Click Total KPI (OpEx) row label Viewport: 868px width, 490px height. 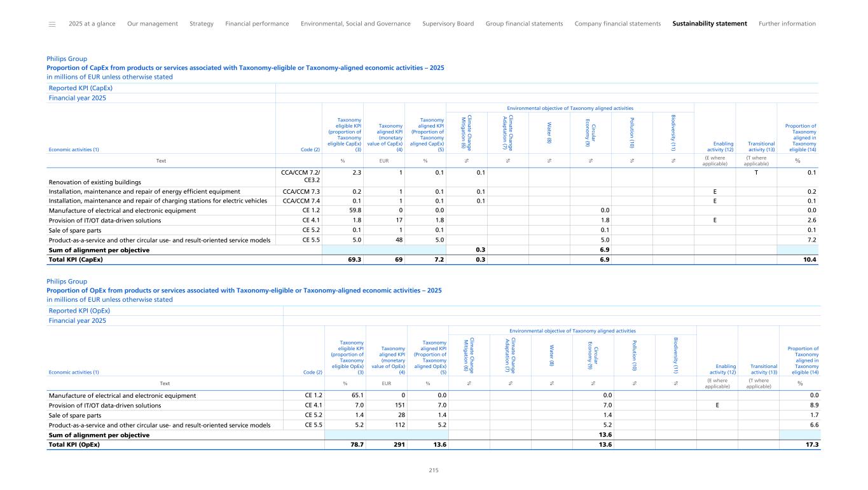pyautogui.click(x=74, y=445)
